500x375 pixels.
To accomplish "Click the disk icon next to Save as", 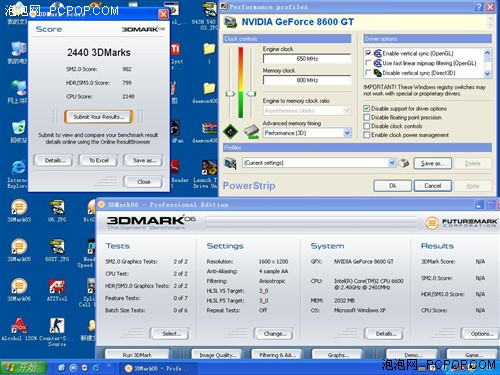I will click(x=403, y=163).
